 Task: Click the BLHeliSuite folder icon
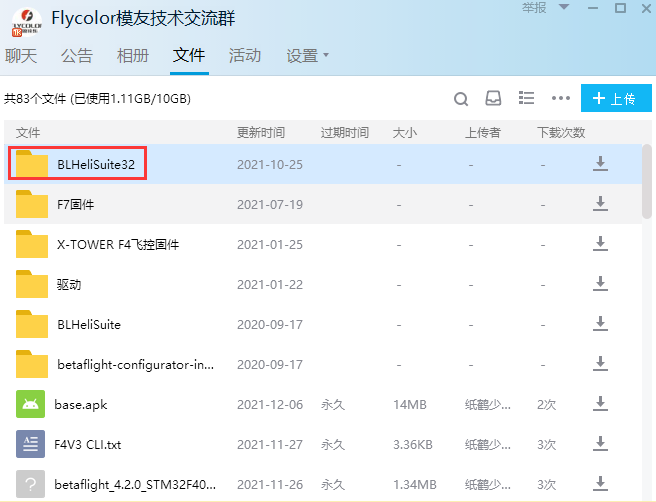click(32, 324)
